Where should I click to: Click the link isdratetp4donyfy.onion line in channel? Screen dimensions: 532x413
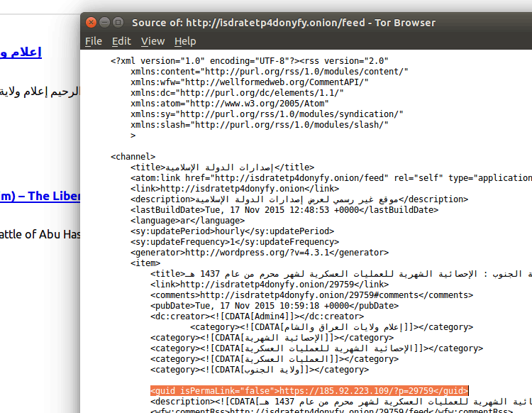pos(235,188)
